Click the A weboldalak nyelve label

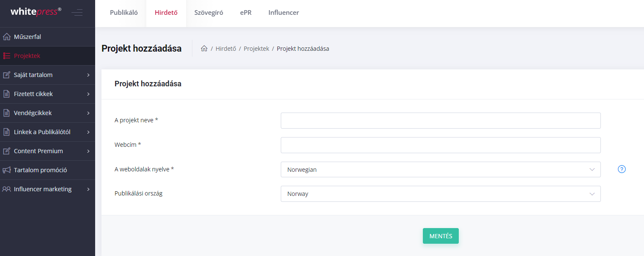144,169
